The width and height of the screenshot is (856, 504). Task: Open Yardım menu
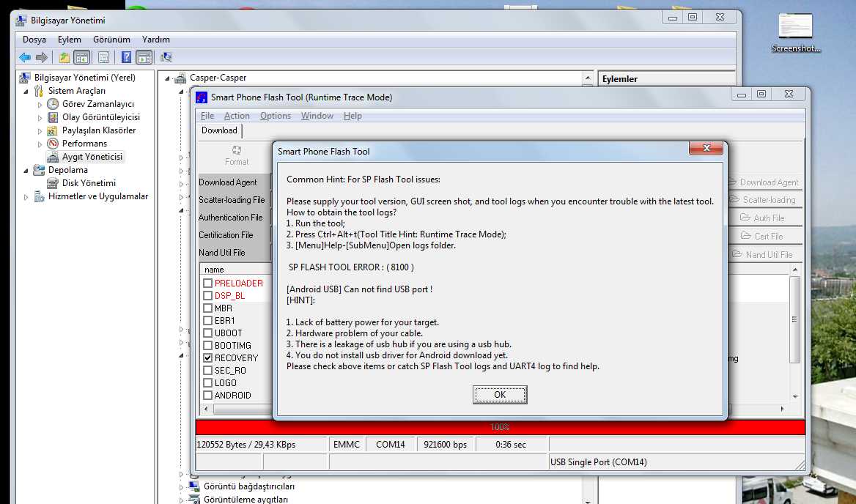tap(155, 40)
